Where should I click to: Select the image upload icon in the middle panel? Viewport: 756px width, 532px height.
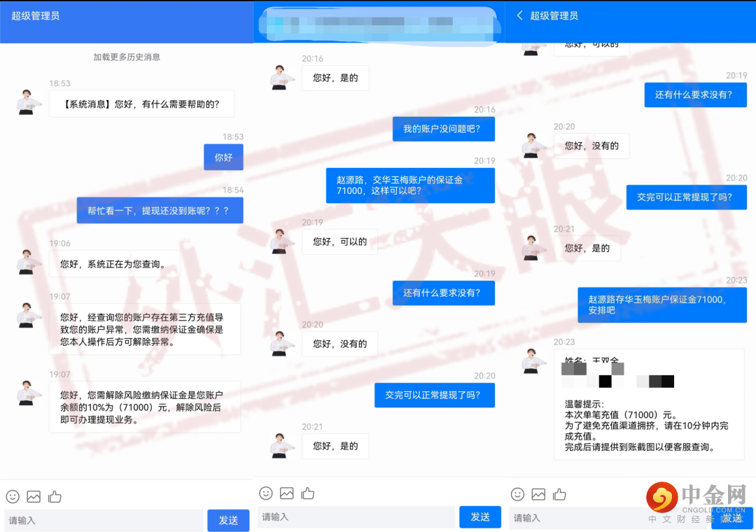(286, 493)
